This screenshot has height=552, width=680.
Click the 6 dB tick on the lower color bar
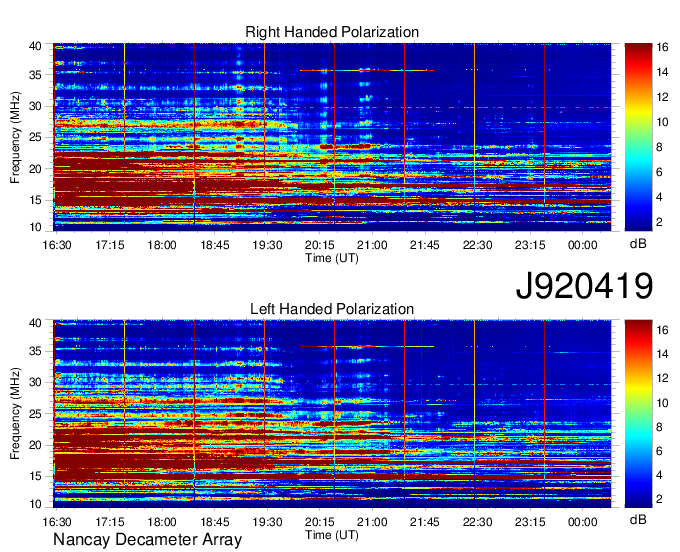tap(659, 451)
